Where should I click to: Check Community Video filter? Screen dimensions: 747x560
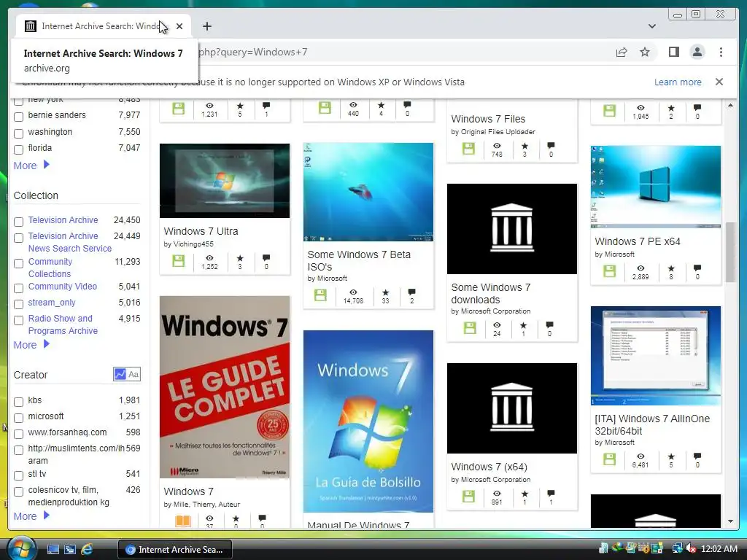[18, 287]
